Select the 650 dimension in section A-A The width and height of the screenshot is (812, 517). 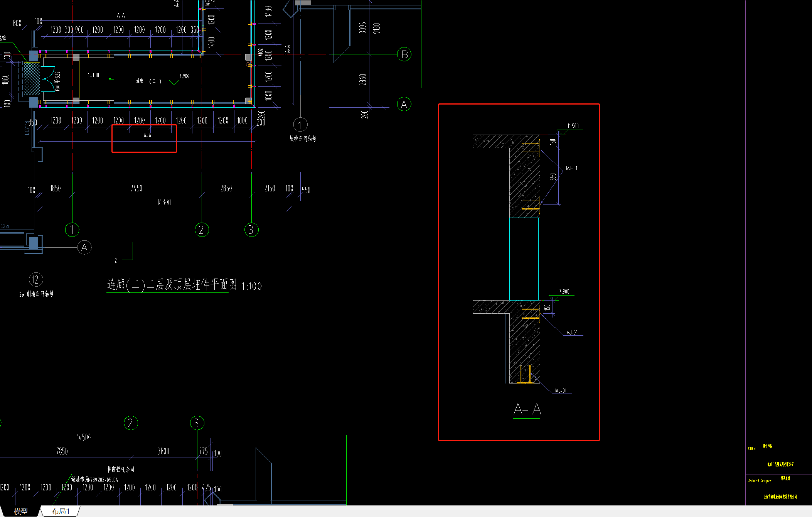553,177
